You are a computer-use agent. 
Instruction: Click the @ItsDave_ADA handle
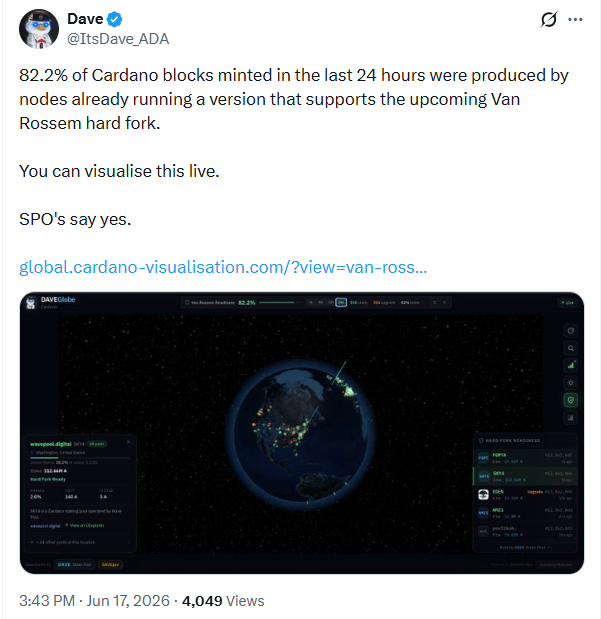click(118, 39)
